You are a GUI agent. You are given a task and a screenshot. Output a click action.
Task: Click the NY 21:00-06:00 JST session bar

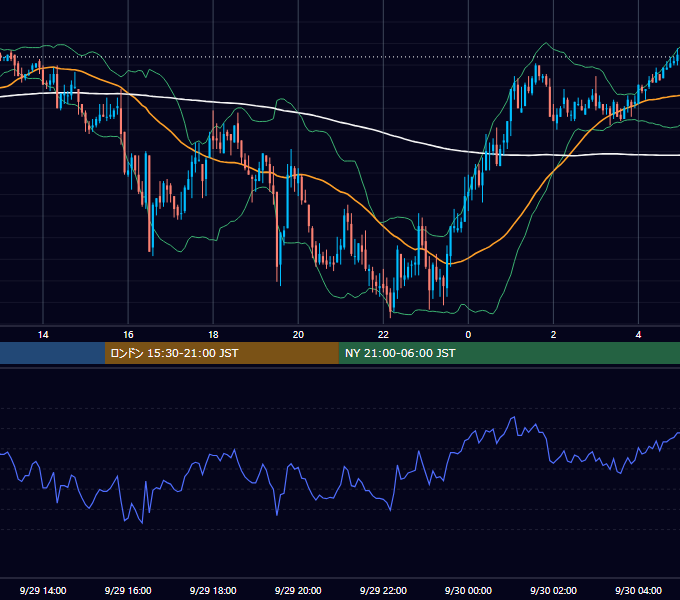[509, 353]
